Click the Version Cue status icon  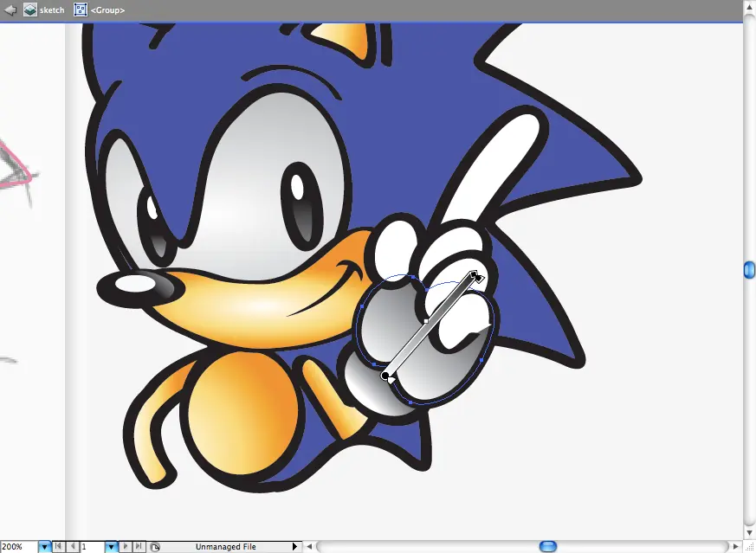155,547
